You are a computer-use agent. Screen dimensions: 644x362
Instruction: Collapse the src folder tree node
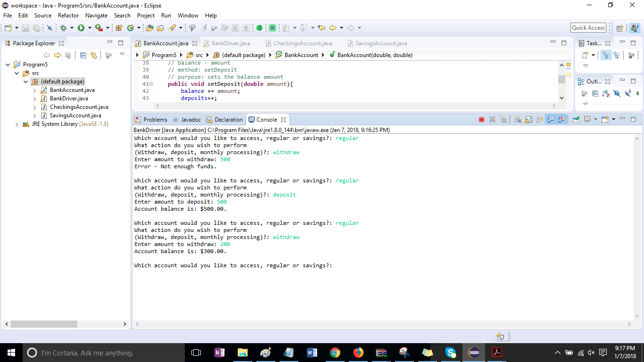coord(17,73)
